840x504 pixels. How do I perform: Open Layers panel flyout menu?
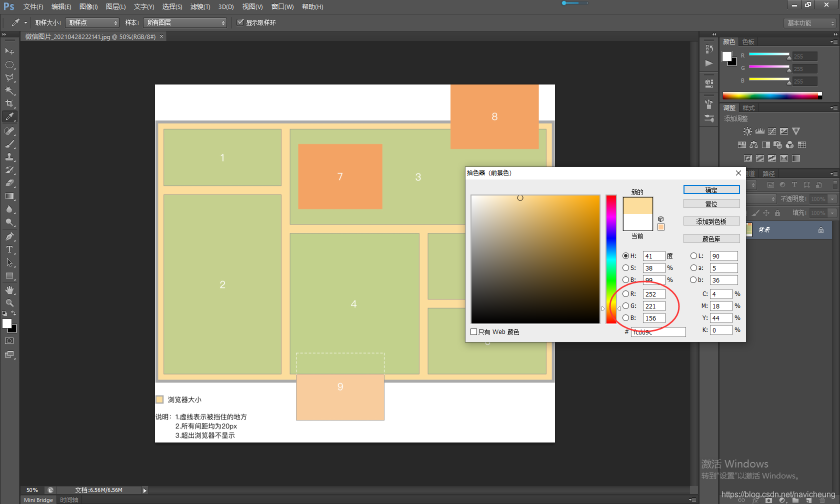[x=833, y=173]
